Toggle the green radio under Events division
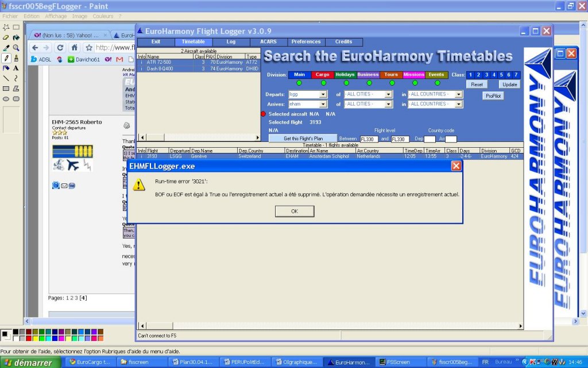 click(437, 83)
